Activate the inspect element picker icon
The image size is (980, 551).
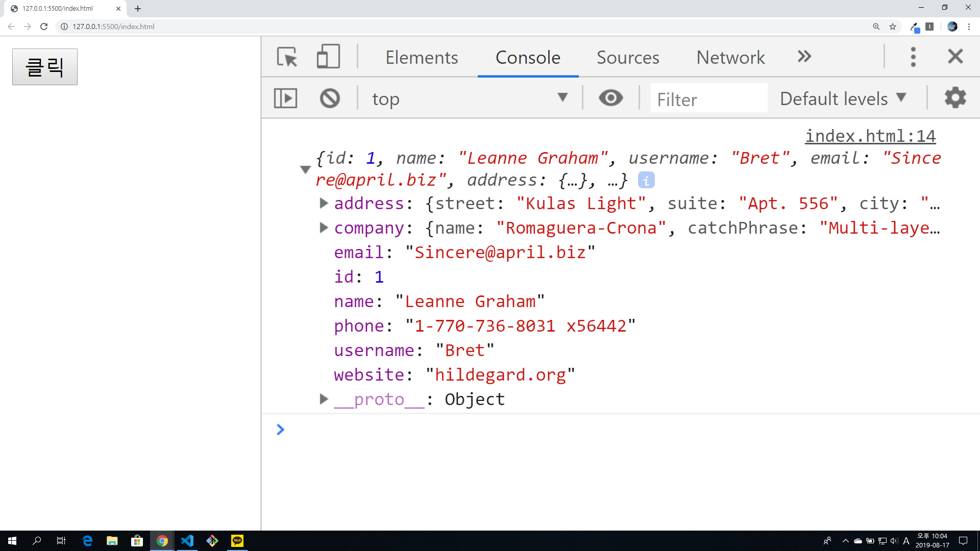[287, 57]
